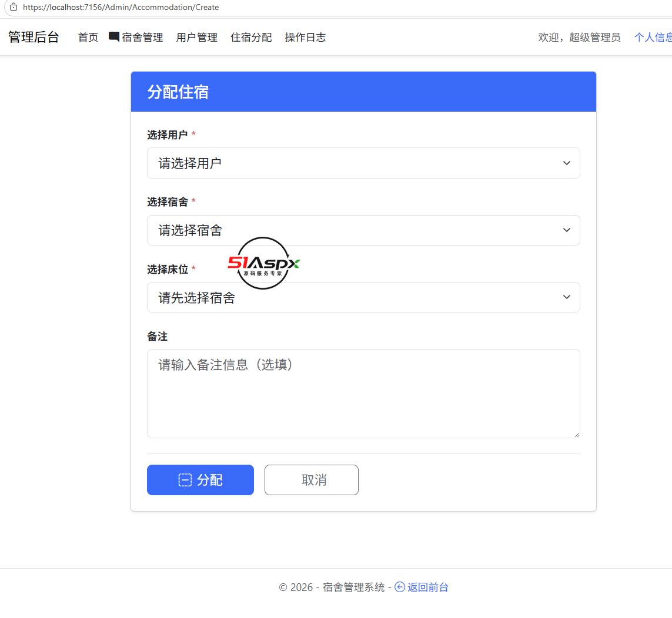Open 用户管理 menu item

pos(197,37)
